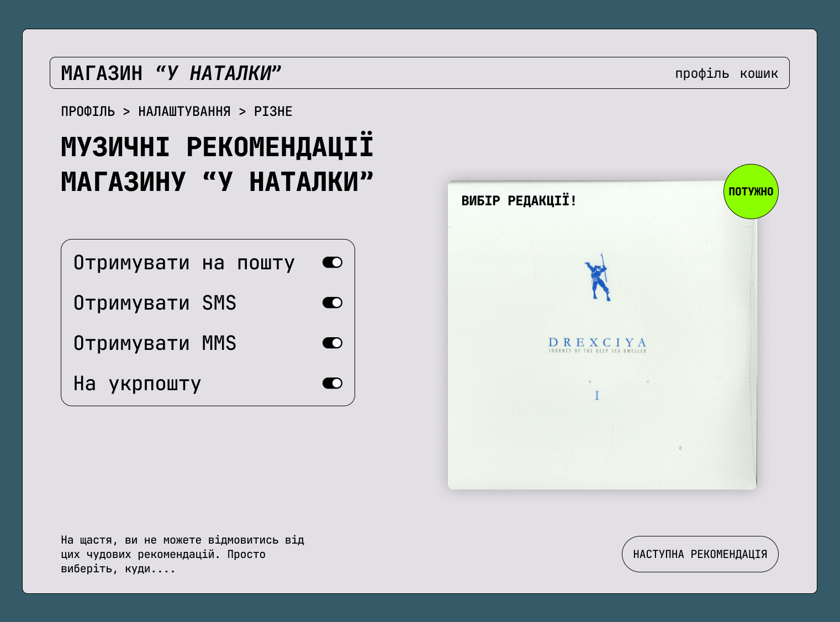This screenshot has height=622, width=840.
Task: Click the store logo «МАГАЗИН У НАТАЛКИ»
Action: tap(171, 73)
